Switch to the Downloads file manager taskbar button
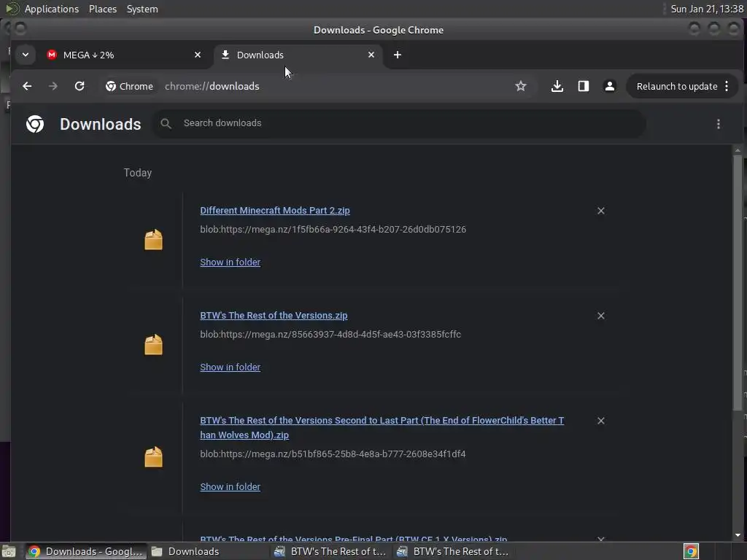Screen dimensions: 747x560 [x=208, y=551]
